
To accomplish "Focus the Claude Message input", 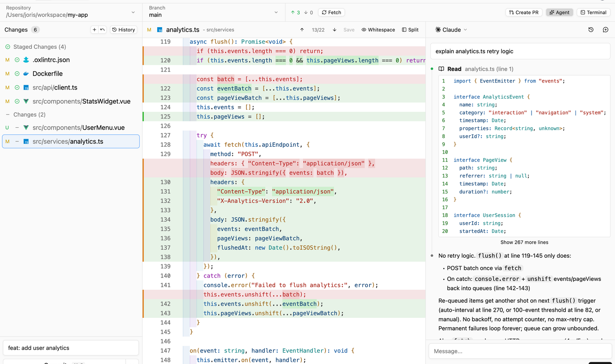I will pos(520,351).
